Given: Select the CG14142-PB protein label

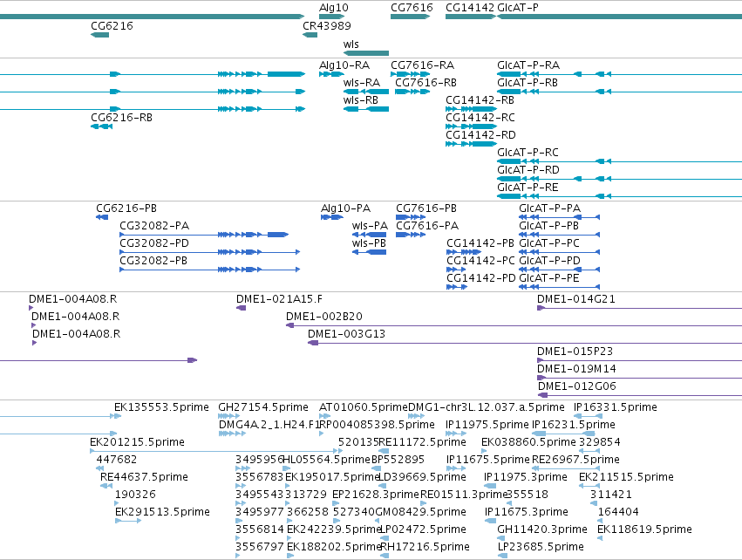Looking at the screenshot, I should [480, 243].
